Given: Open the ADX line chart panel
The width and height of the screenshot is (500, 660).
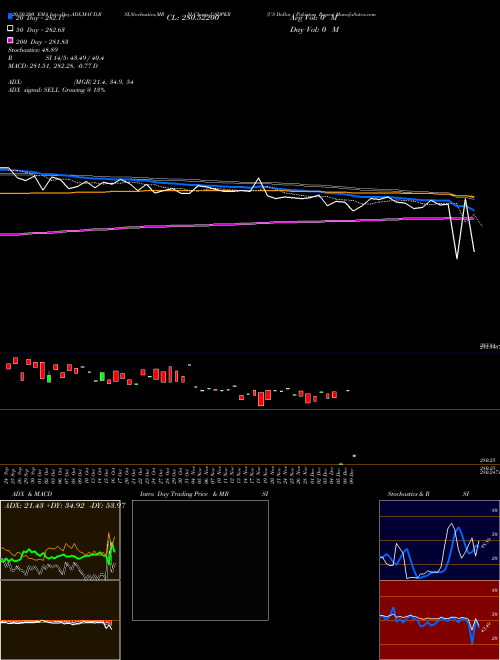Looking at the screenshot, I should 60,540.
